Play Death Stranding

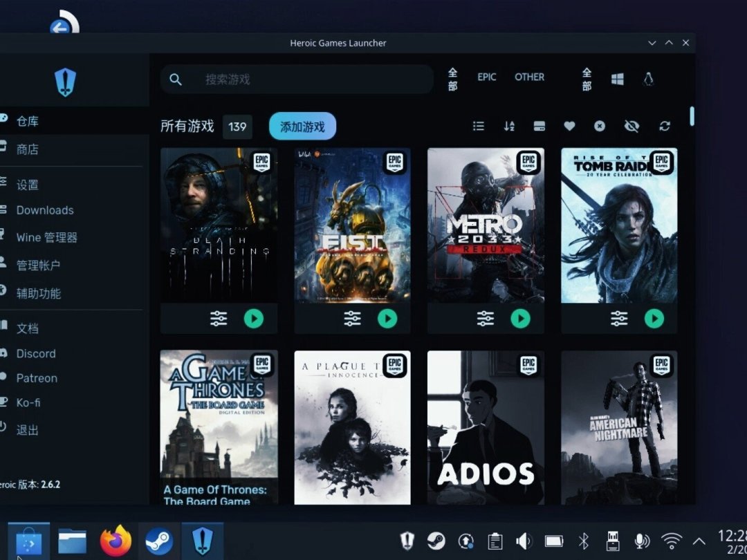tap(253, 319)
